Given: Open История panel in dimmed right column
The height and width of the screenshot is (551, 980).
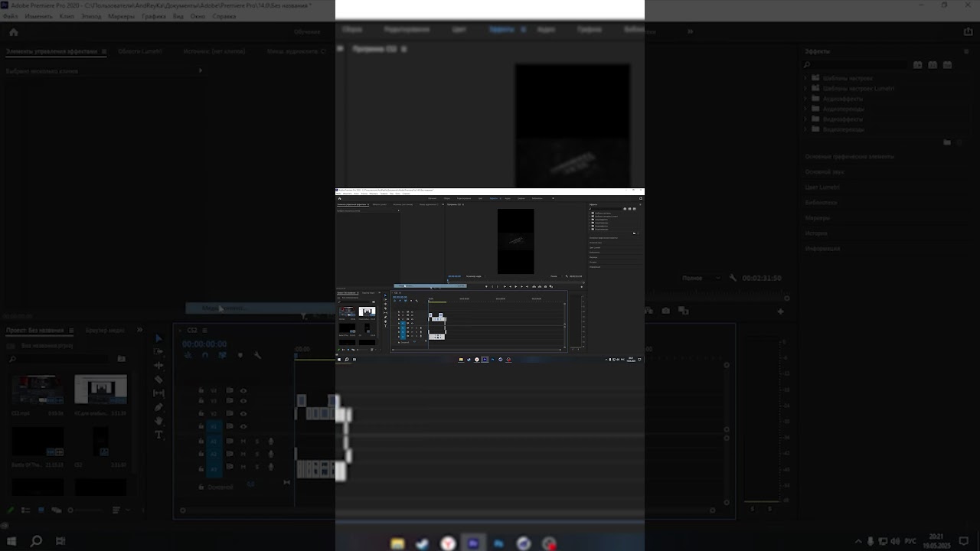Looking at the screenshot, I should click(816, 233).
